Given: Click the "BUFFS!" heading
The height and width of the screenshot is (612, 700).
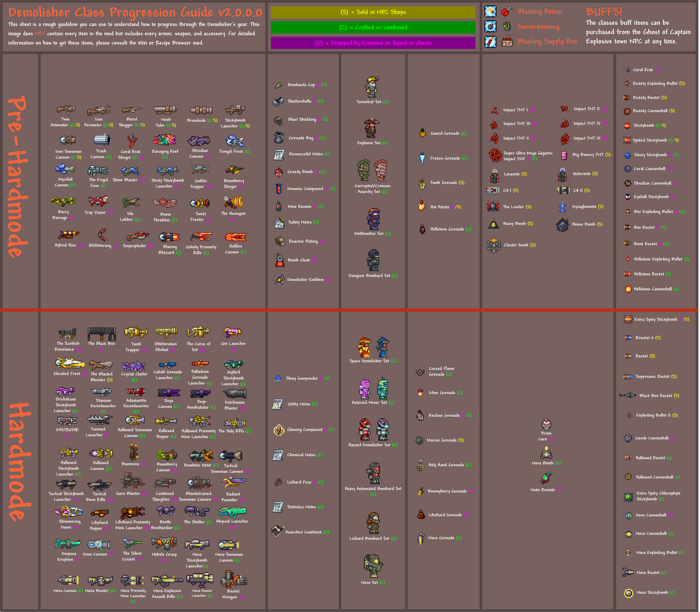Looking at the screenshot, I should (x=604, y=11).
